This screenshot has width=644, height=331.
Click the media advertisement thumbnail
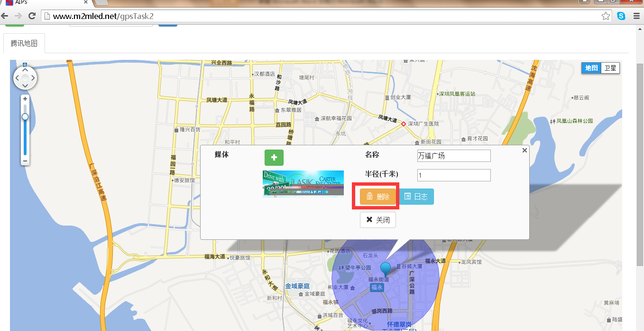(303, 183)
